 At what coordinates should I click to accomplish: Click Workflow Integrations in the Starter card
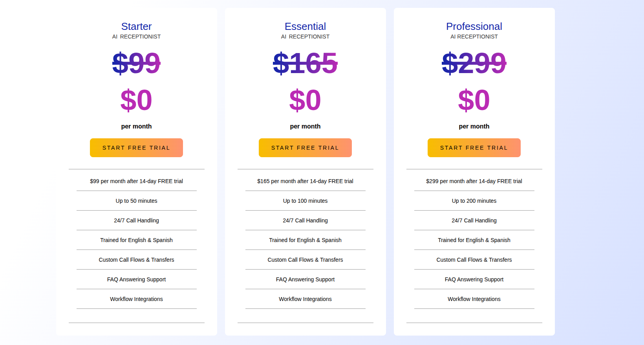pos(136,299)
